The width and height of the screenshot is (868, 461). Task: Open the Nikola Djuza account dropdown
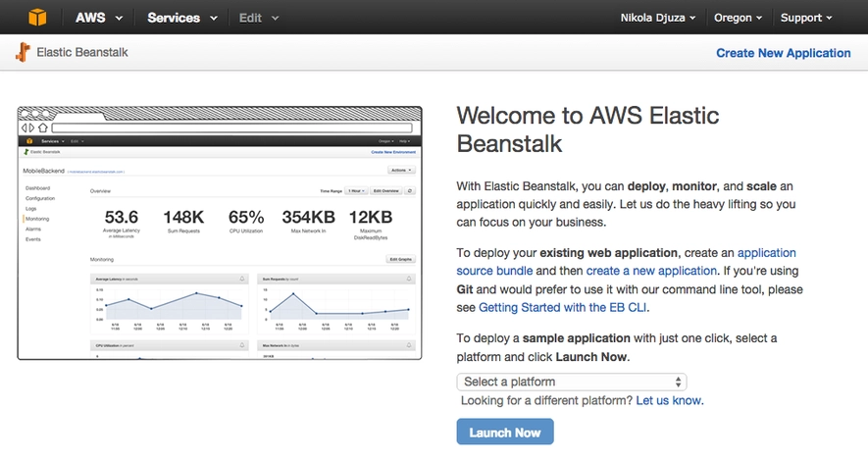coord(658,18)
